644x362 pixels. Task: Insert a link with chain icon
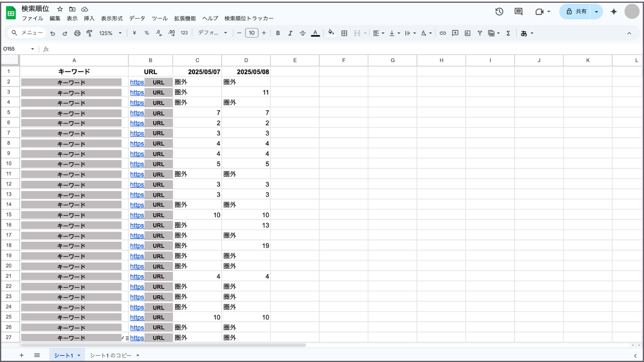[x=443, y=33]
